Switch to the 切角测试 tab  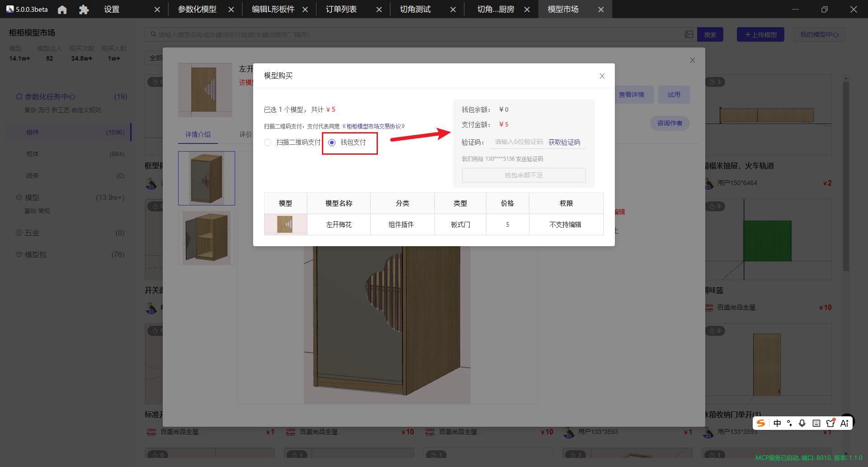coord(415,10)
